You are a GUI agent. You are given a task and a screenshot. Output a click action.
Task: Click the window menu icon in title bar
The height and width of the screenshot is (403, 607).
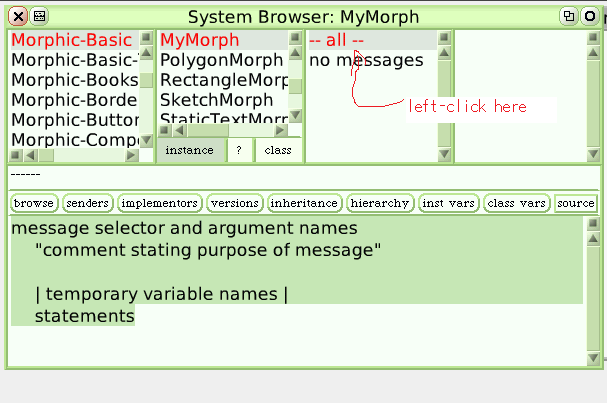(x=39, y=16)
